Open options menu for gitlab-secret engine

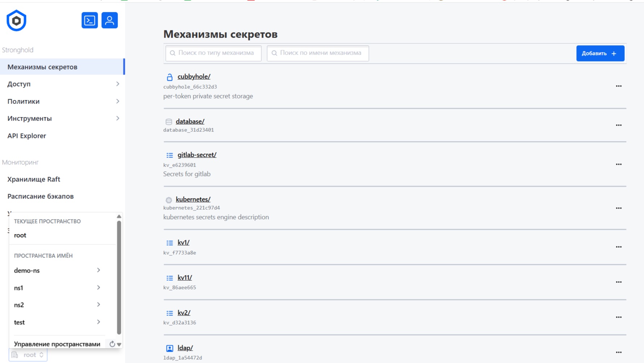618,164
